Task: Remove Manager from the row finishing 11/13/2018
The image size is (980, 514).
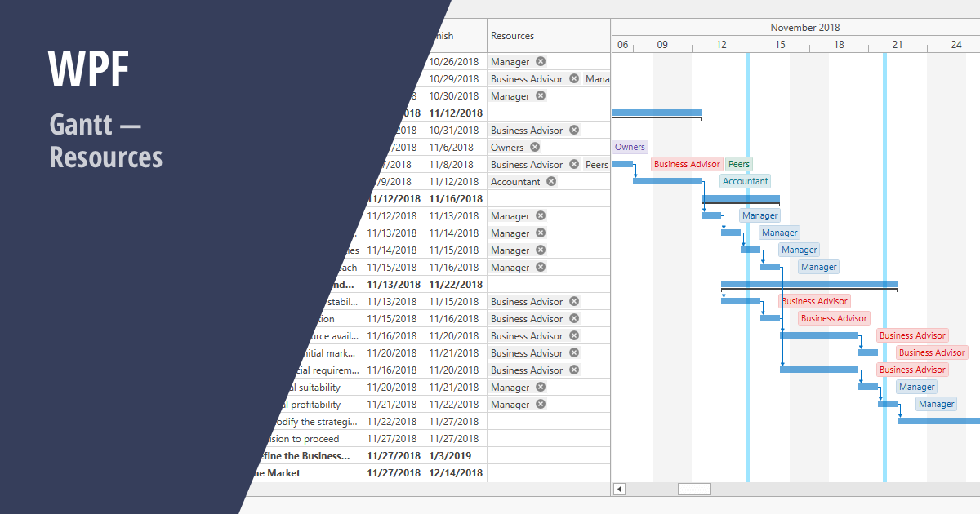Action: [x=541, y=215]
